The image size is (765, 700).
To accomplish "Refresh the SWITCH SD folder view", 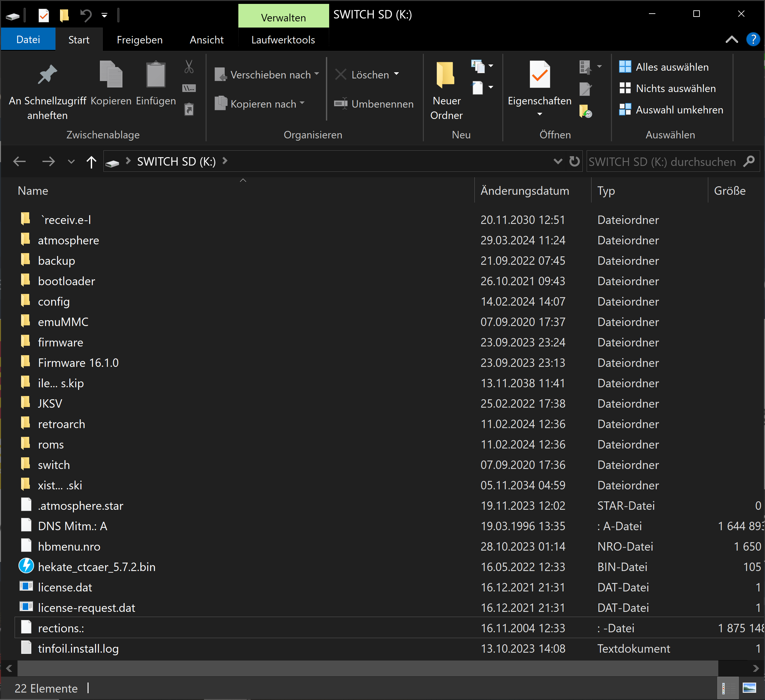I will click(x=575, y=161).
